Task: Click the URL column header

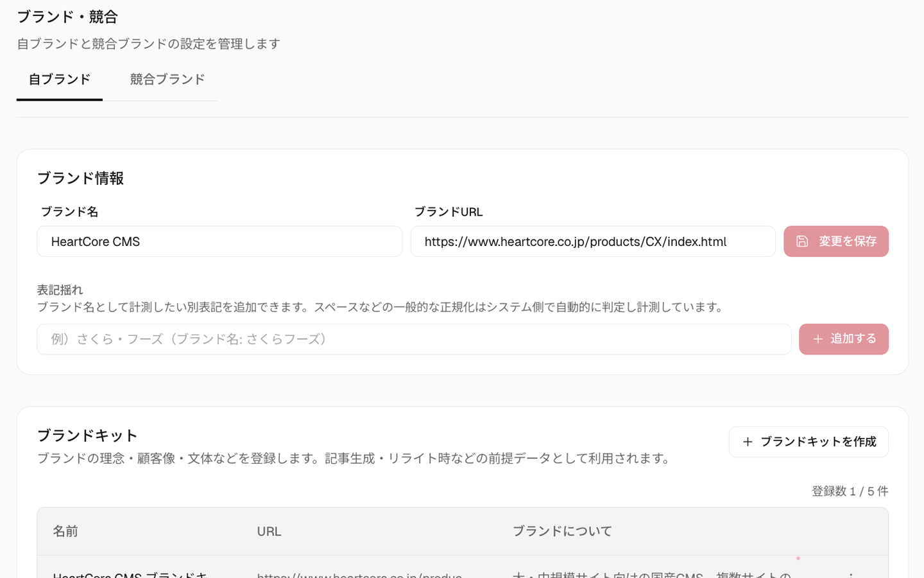Action: [x=269, y=531]
